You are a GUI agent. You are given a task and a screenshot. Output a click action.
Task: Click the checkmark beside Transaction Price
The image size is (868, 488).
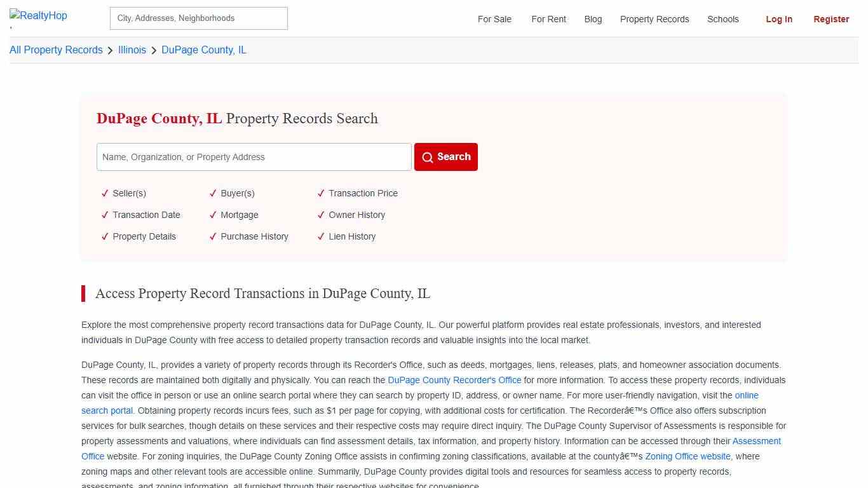(x=321, y=193)
